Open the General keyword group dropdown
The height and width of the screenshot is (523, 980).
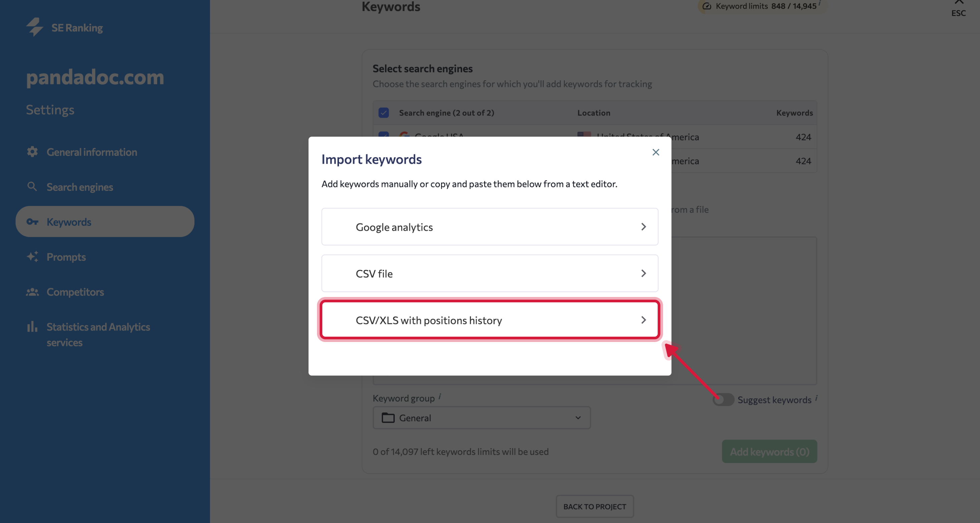click(481, 418)
